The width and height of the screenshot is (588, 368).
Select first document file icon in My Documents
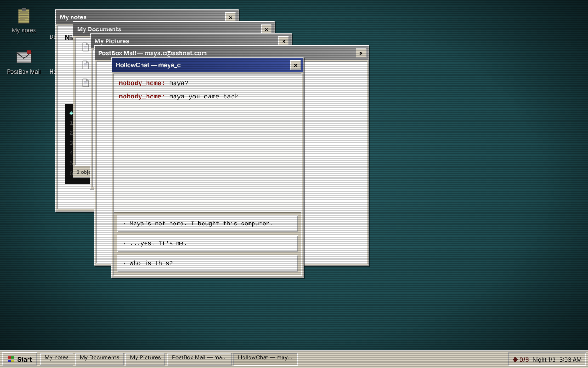(x=85, y=47)
